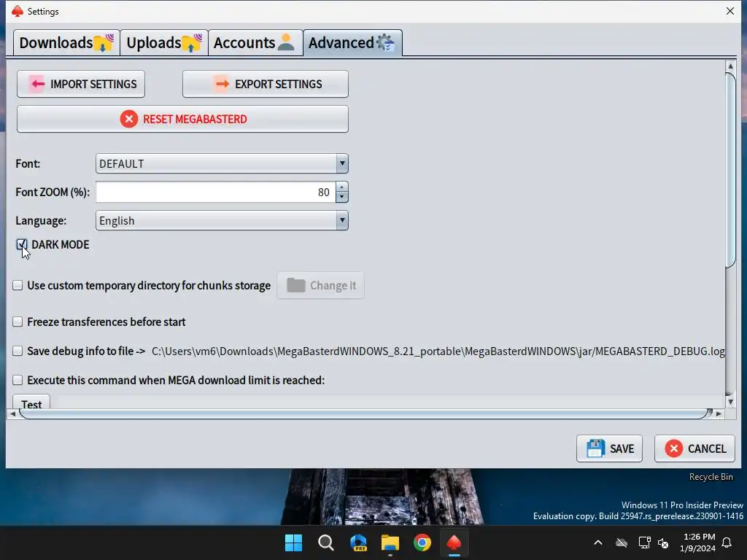Switch to the Downloads tab
The image size is (747, 560).
[x=66, y=43]
